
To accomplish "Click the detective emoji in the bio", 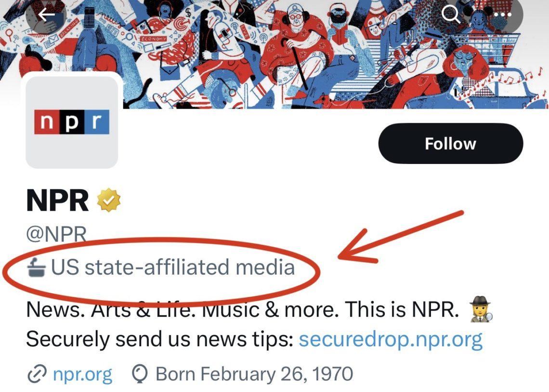I will [481, 309].
